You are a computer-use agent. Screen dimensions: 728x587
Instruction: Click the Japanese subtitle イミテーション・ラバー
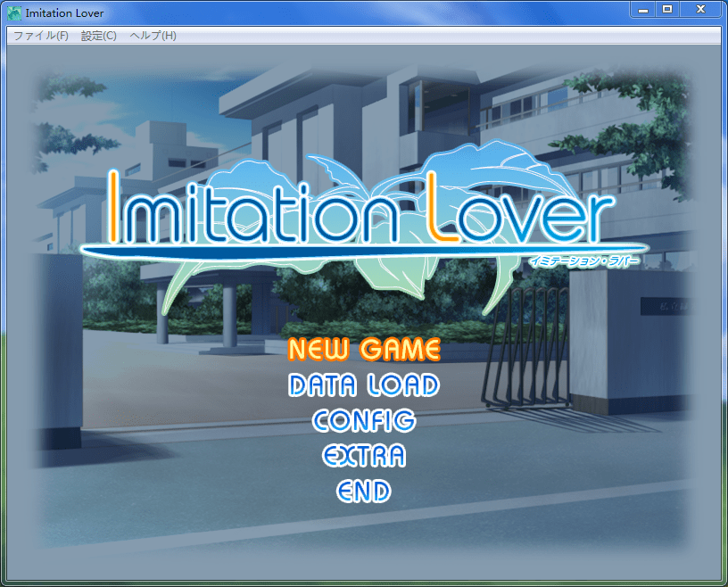(583, 260)
